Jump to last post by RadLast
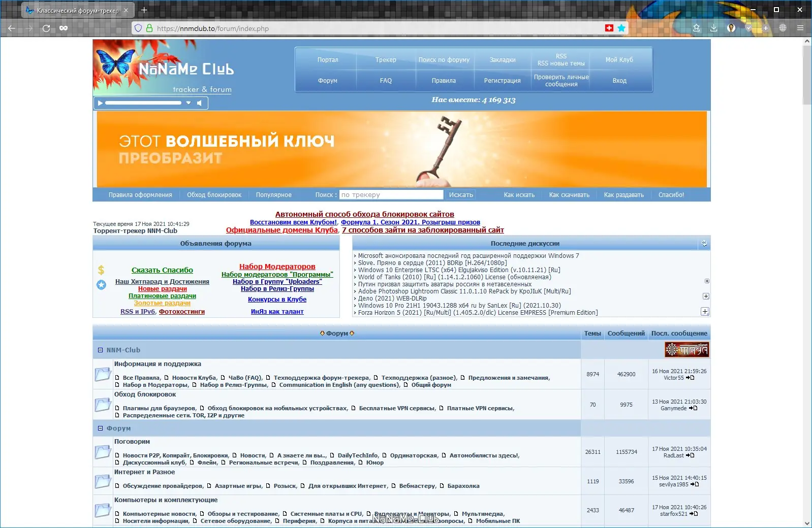Screen dimensions: 812x528 click(x=690, y=455)
